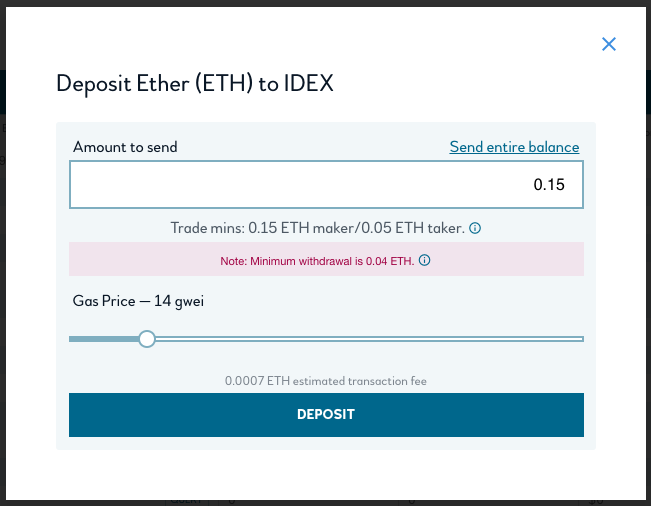The height and width of the screenshot is (506, 651).
Task: Click the empty white area below deposit panel
Action: 326,475
